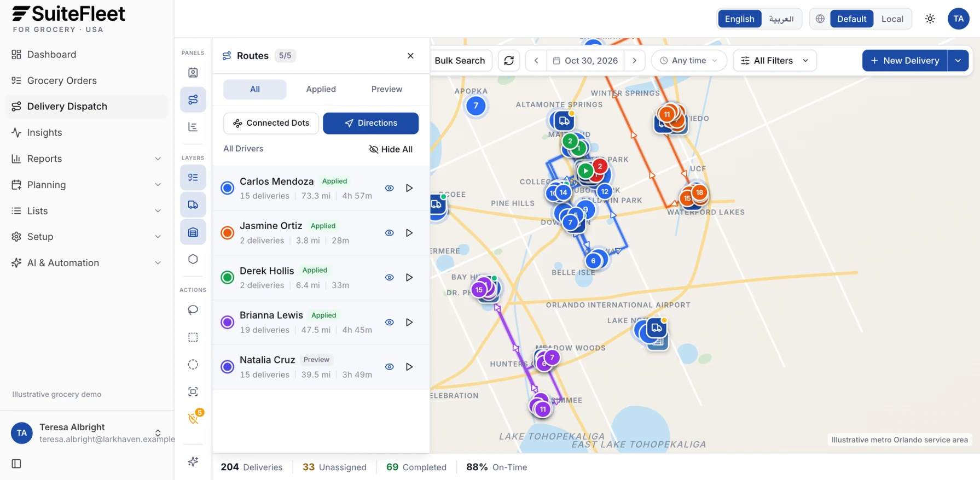980x480 pixels.
Task: Toggle the deliveries list layer icon
Action: (193, 178)
